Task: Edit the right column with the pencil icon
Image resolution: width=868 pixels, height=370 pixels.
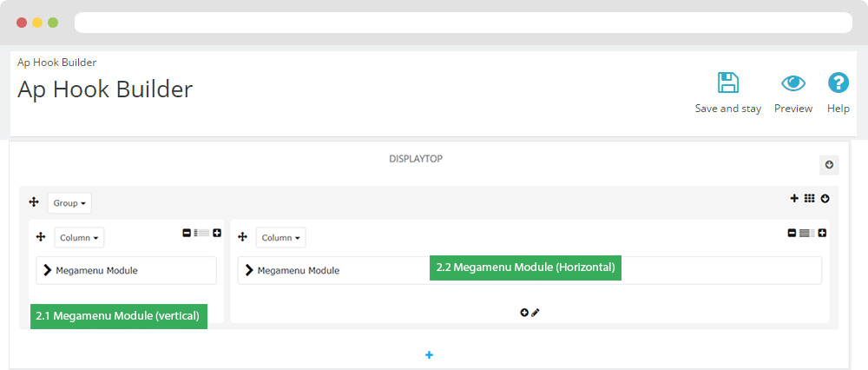Action: coord(536,313)
